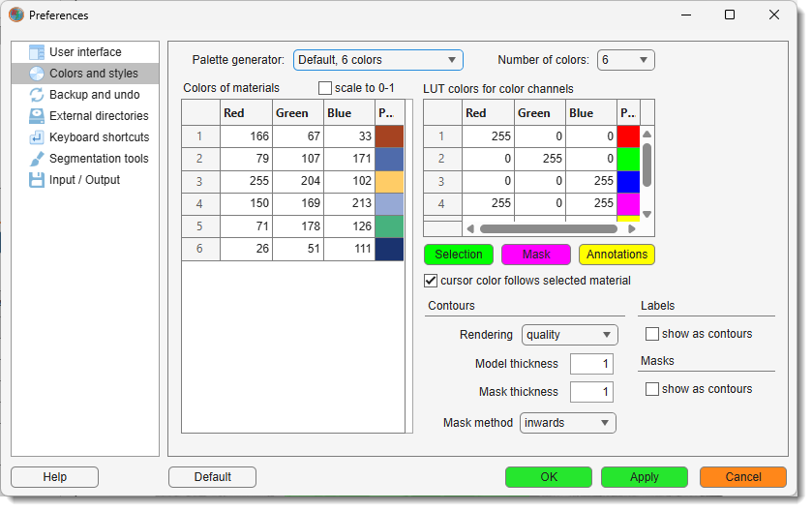The image size is (812, 511).
Task: Open the Mask method inwards dropdown
Action: click(x=567, y=423)
